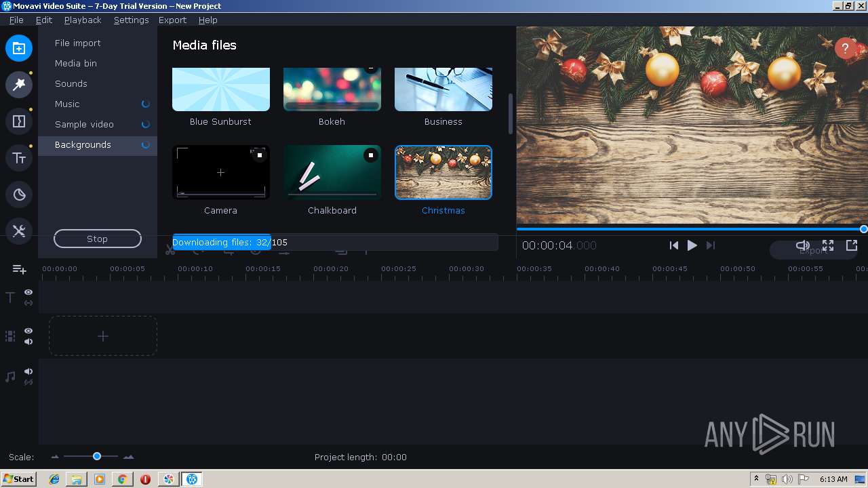Select Chalkboard background thumbnail
868x488 pixels.
pyautogui.click(x=332, y=172)
